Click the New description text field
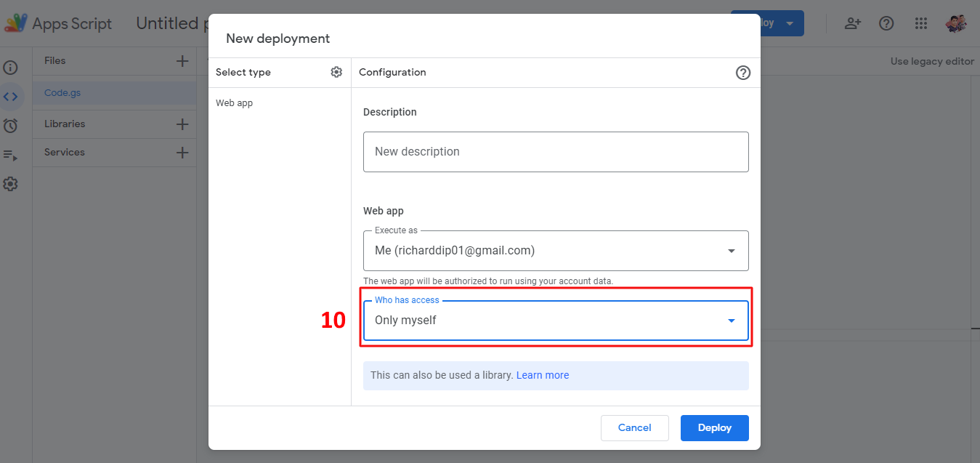The width and height of the screenshot is (980, 463). click(x=556, y=152)
